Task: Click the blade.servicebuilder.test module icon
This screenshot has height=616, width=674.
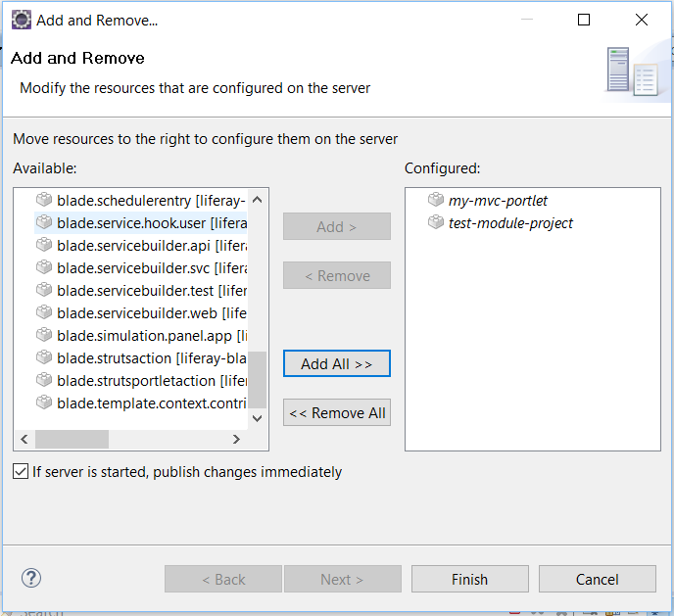Action: [44, 290]
